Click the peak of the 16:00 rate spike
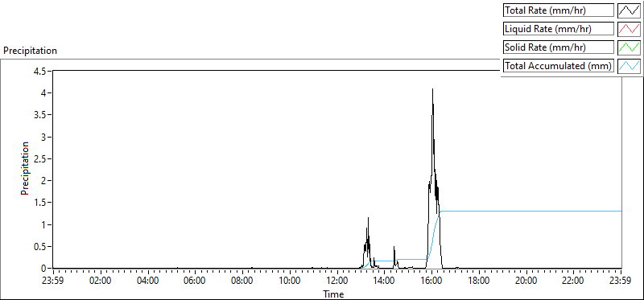This screenshot has height=300, width=644. pyautogui.click(x=432, y=89)
